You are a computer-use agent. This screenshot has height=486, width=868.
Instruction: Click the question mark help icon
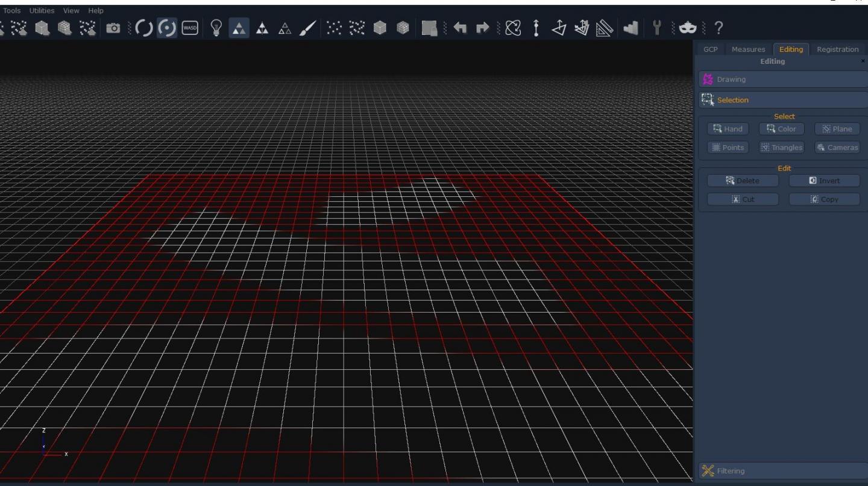(x=718, y=28)
